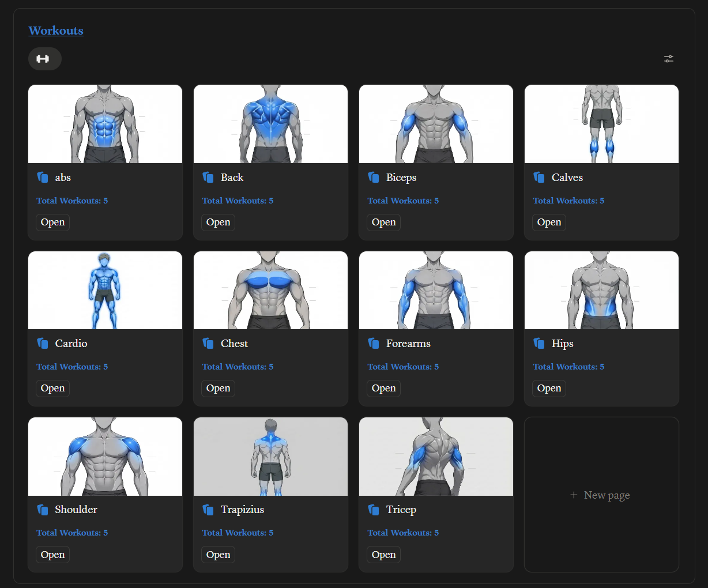This screenshot has height=588, width=708.
Task: Click the 'abs' card title
Action: 63,178
